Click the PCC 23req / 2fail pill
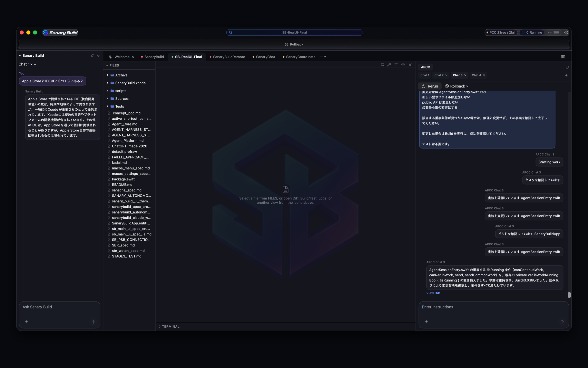 (501, 32)
